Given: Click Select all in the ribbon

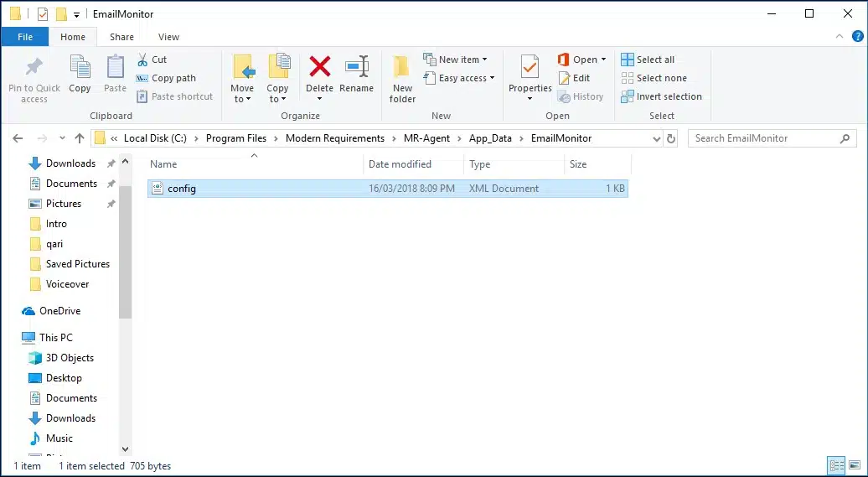Looking at the screenshot, I should (x=648, y=60).
